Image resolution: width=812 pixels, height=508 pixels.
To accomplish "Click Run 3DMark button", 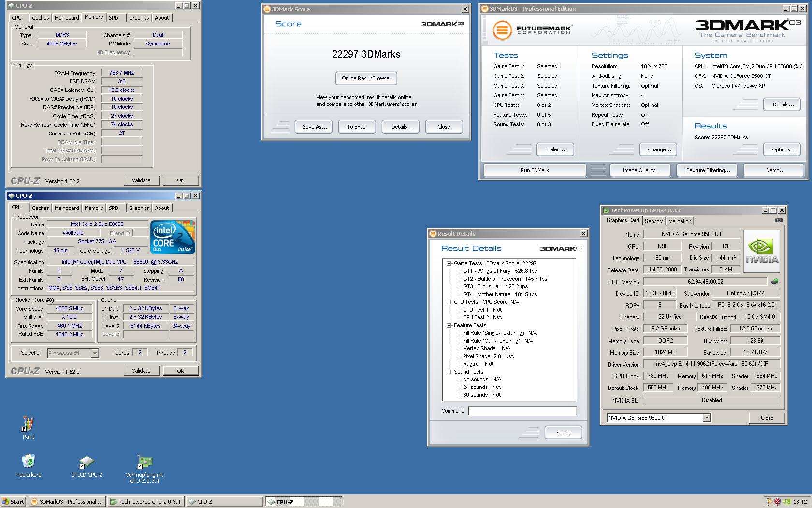I will [535, 170].
